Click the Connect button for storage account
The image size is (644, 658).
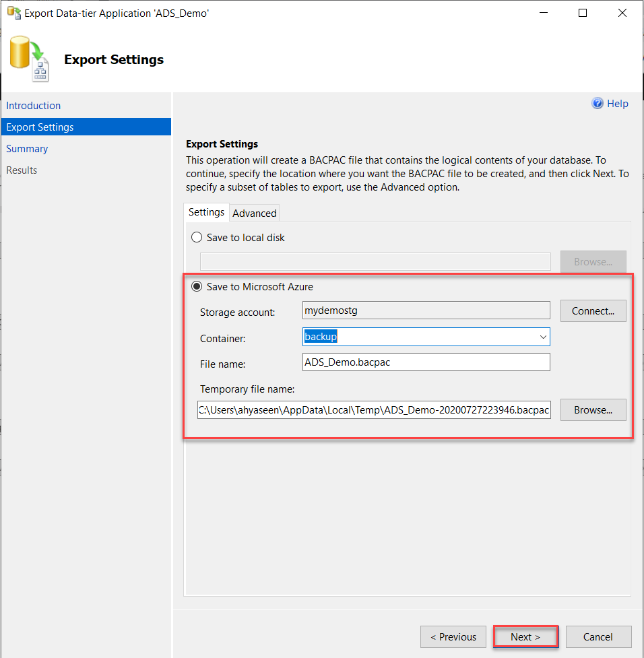593,311
